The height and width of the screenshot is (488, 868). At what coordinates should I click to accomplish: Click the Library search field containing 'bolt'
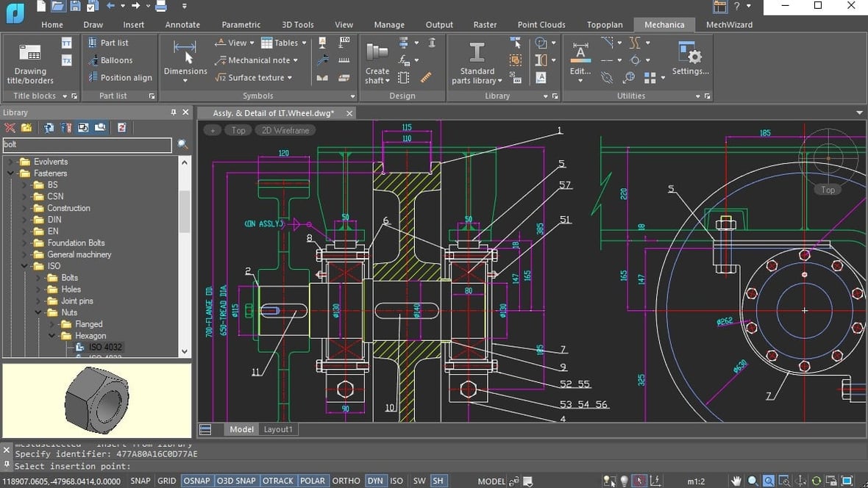pyautogui.click(x=88, y=144)
